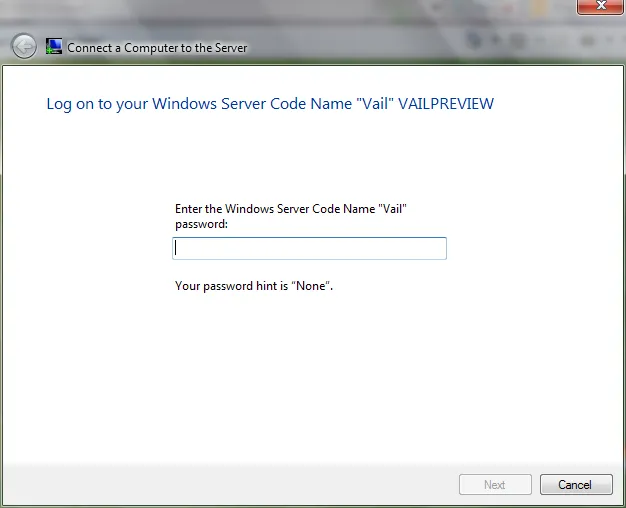626x508 pixels.
Task: Click the Connect a Computer wizard icon
Action: [x=54, y=46]
